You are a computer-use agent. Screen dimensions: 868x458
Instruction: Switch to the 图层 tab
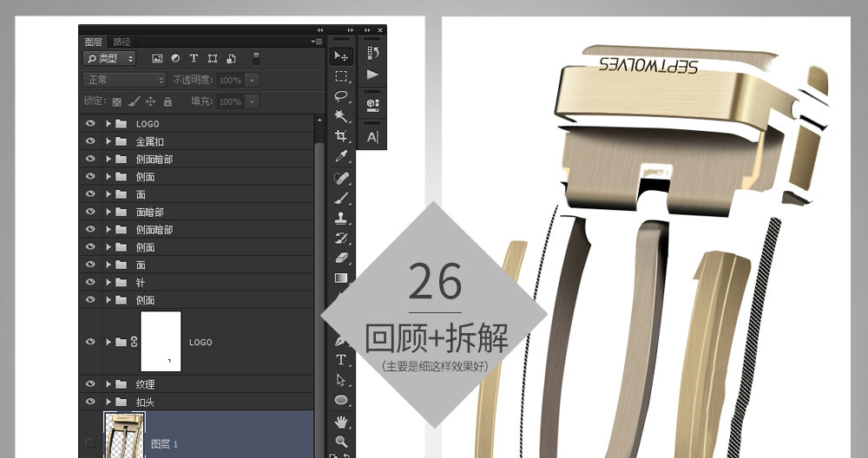tap(94, 42)
